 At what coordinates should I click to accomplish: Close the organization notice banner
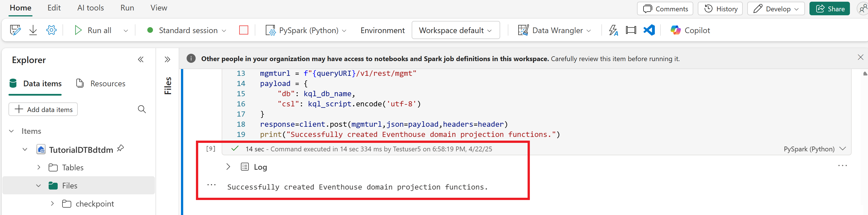[x=860, y=57]
